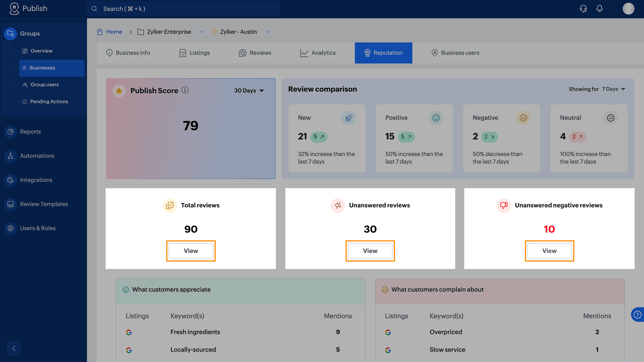Open the help question mark icon

(x=637, y=314)
